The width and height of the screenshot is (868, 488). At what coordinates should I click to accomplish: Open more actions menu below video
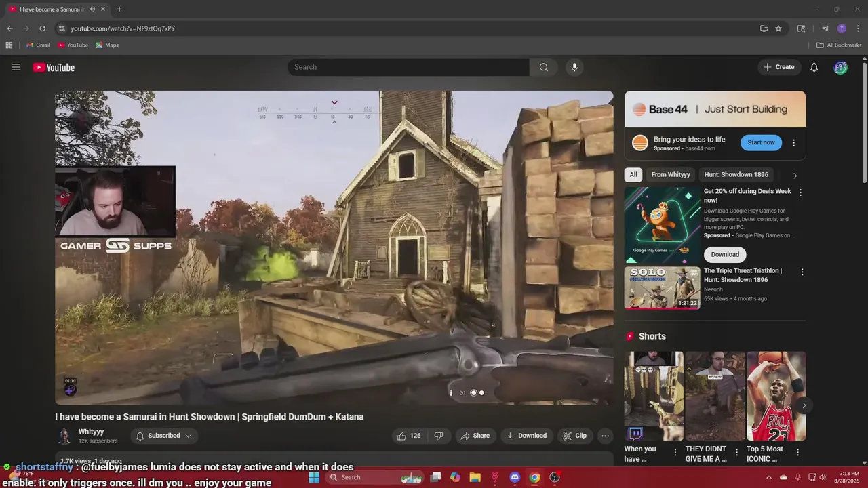[x=605, y=436]
